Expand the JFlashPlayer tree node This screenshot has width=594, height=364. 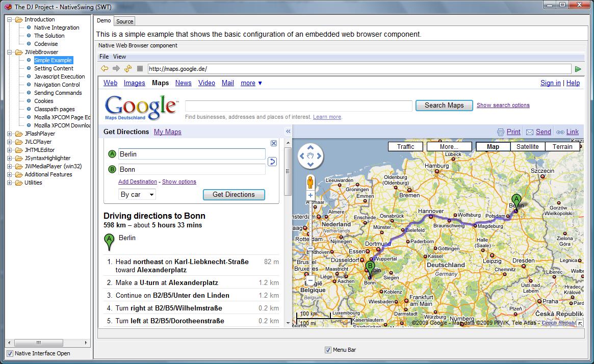[10, 134]
